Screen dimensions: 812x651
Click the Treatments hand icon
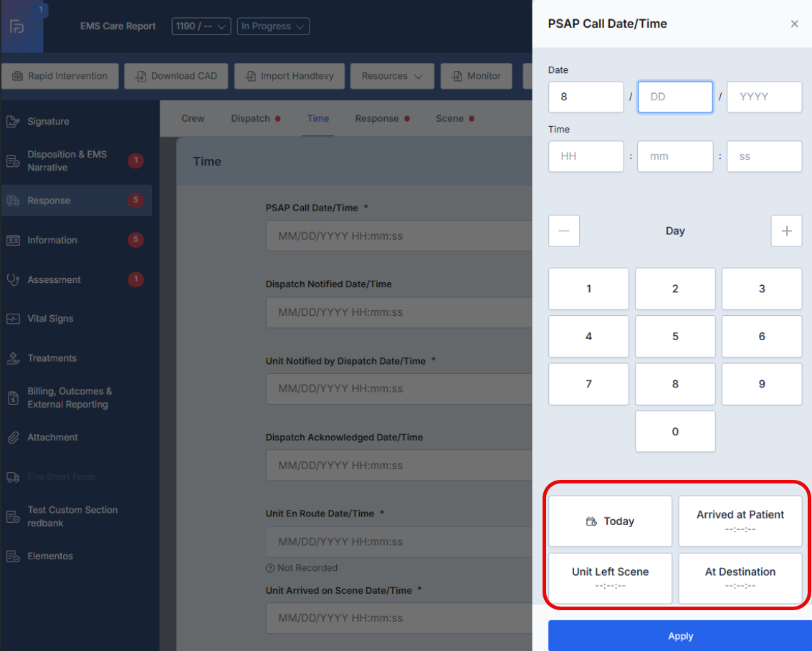coord(13,358)
